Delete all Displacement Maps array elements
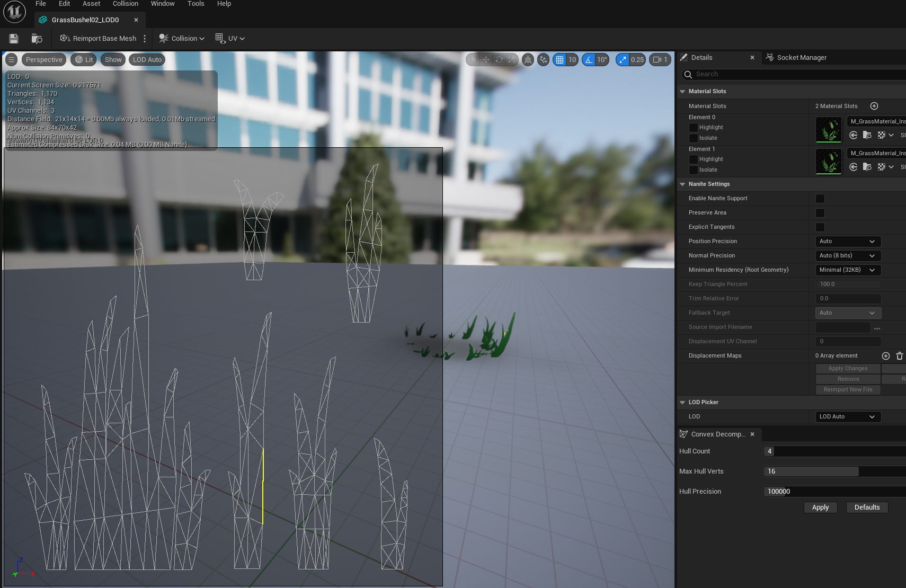 [899, 356]
